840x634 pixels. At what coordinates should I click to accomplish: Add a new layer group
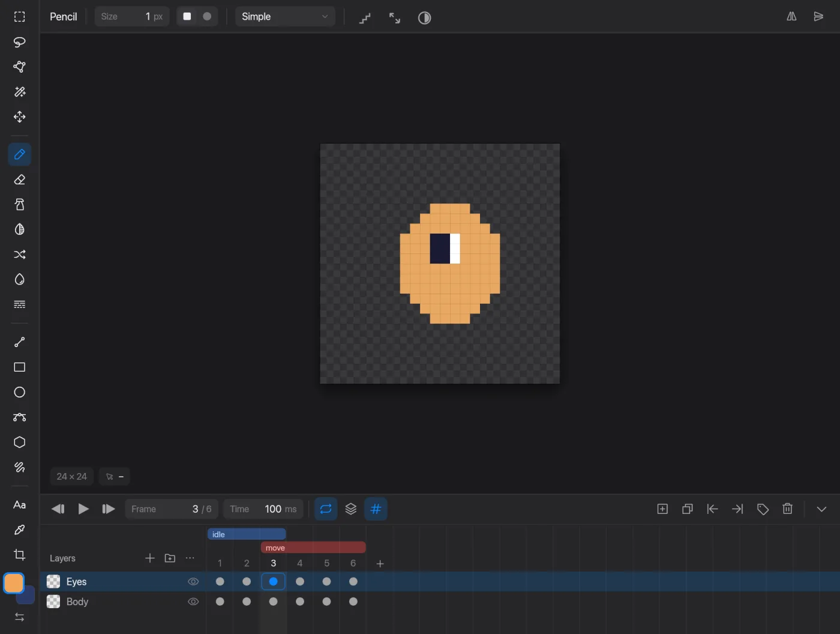pyautogui.click(x=170, y=558)
